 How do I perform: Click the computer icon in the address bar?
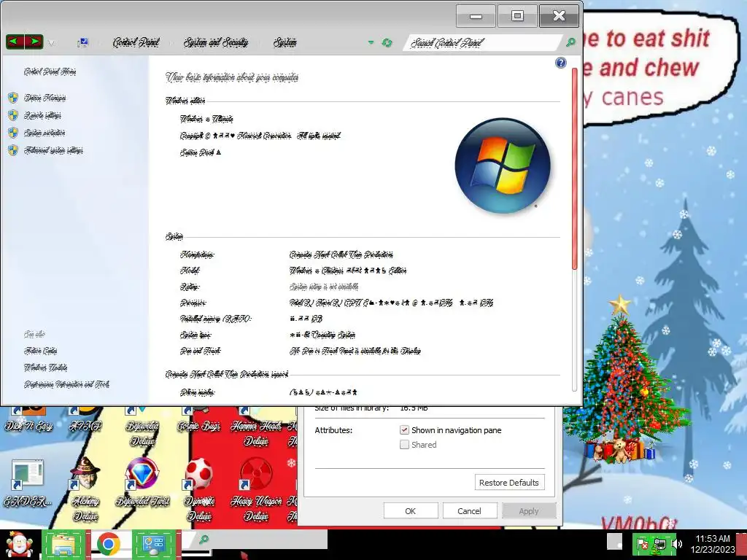[x=82, y=43]
